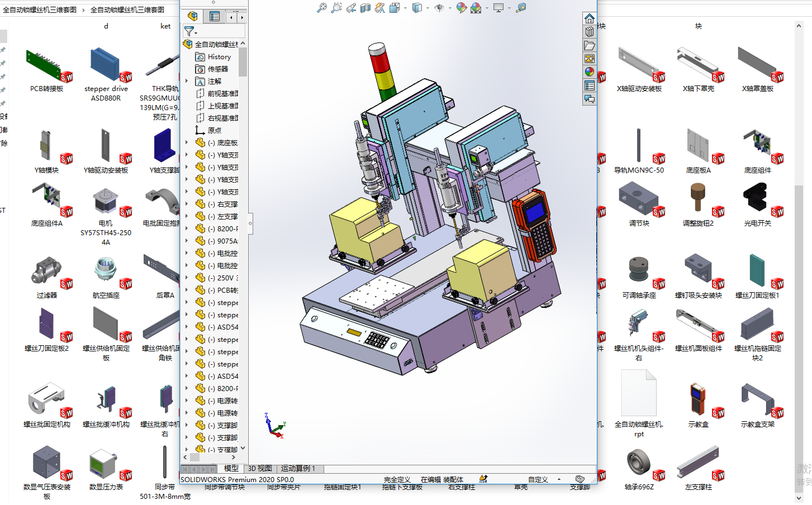Click the tag icon in the status bar
Image resolution: width=812 pixels, height=505 pixels.
point(580,479)
